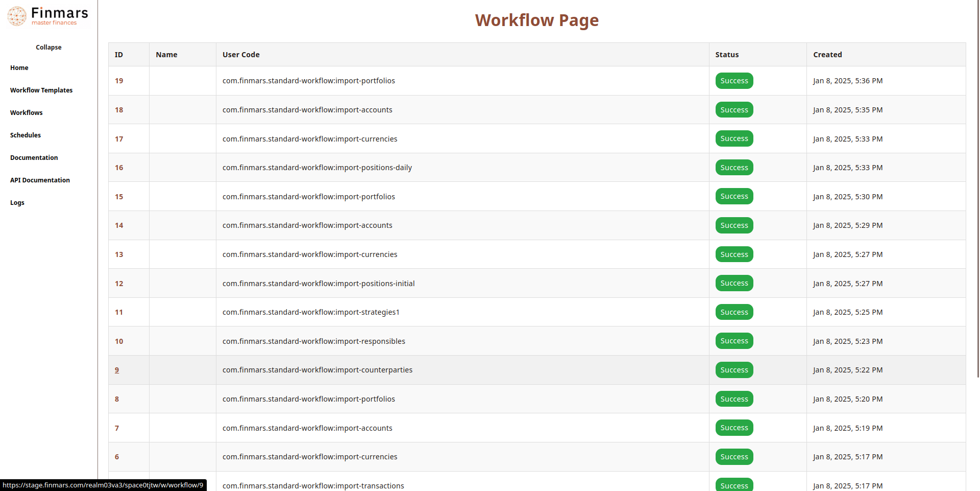View Logs from sidebar

coord(17,203)
